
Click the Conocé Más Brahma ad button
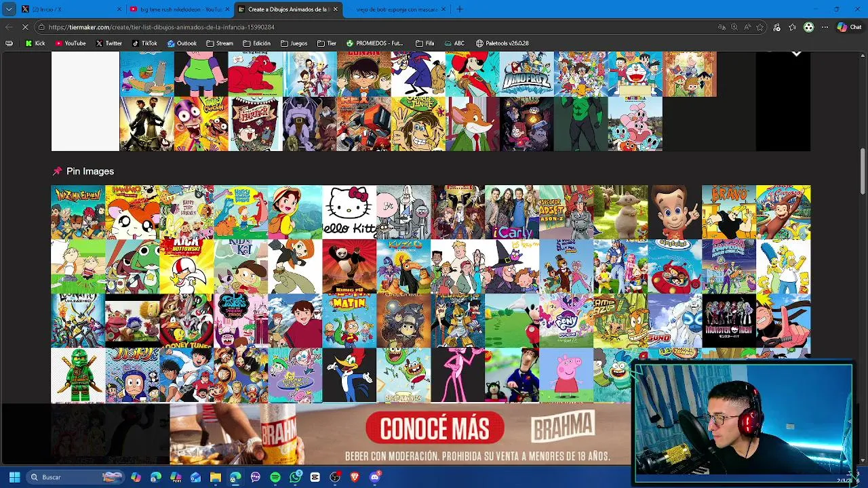coord(435,428)
